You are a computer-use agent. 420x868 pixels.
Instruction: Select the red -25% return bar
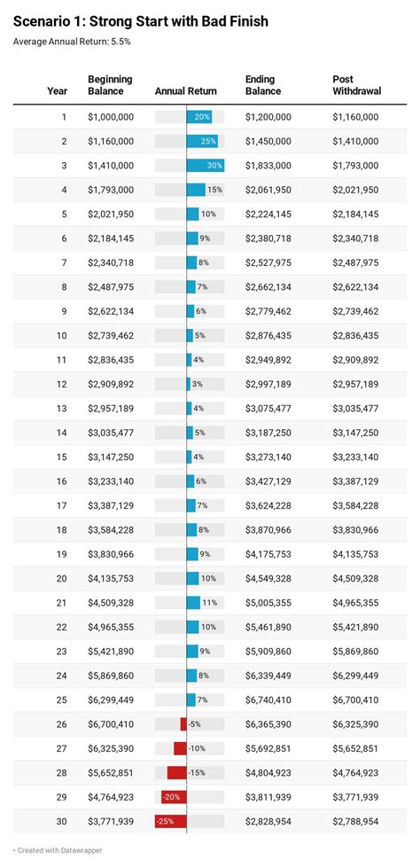tap(170, 822)
